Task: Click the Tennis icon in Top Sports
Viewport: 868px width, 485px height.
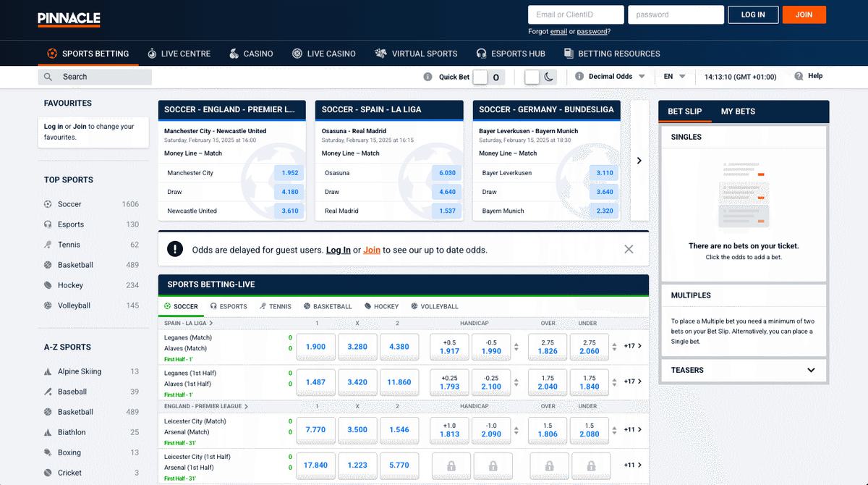Action: click(48, 245)
